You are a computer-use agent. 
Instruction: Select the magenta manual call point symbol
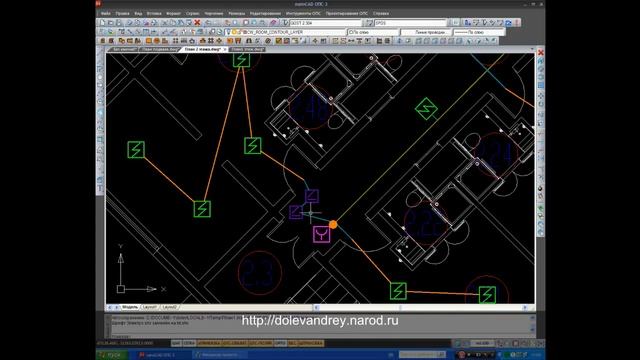322,234
